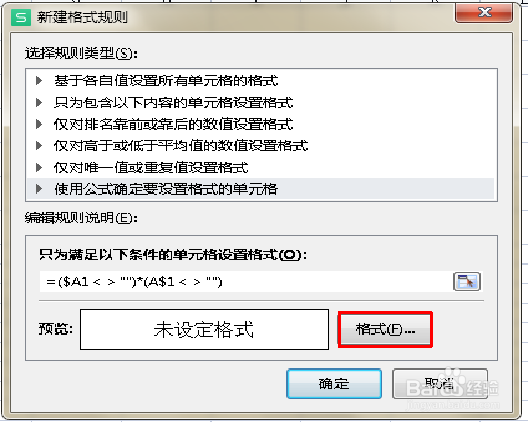Click arrow beside 基于各自值设置所有单元格的格式
Viewport: 529px width, 423px height.
(39, 80)
